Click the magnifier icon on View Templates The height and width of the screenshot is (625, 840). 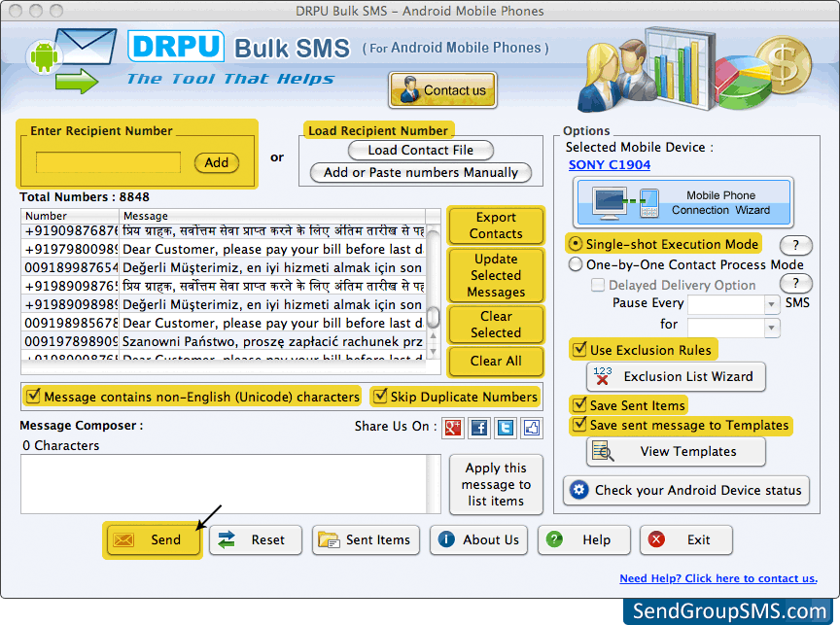(603, 451)
